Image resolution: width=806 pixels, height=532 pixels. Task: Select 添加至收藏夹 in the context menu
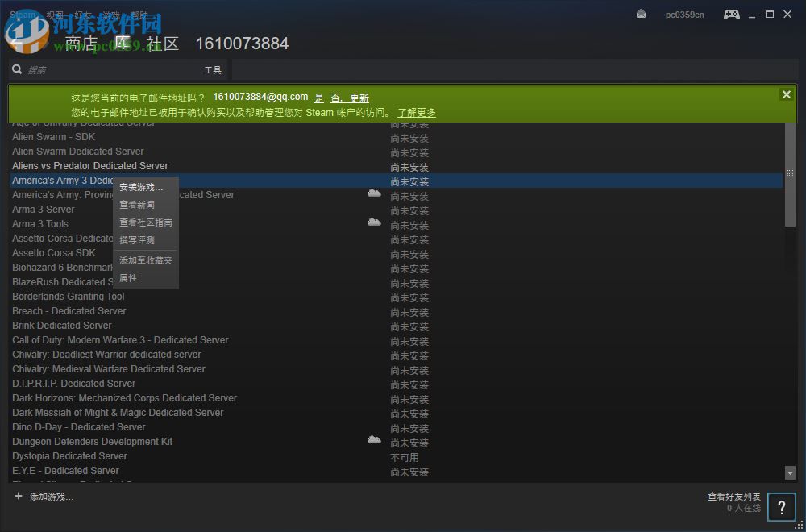[x=147, y=260]
